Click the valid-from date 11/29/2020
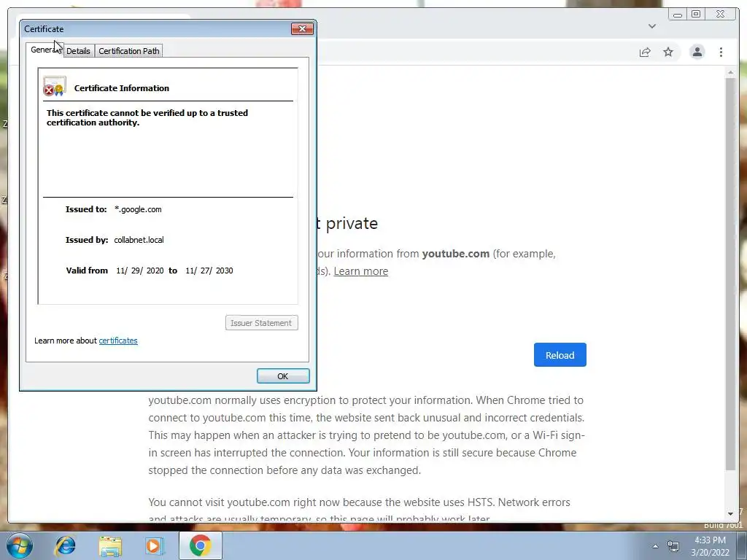Viewport: 747px width, 560px height. coord(140,271)
